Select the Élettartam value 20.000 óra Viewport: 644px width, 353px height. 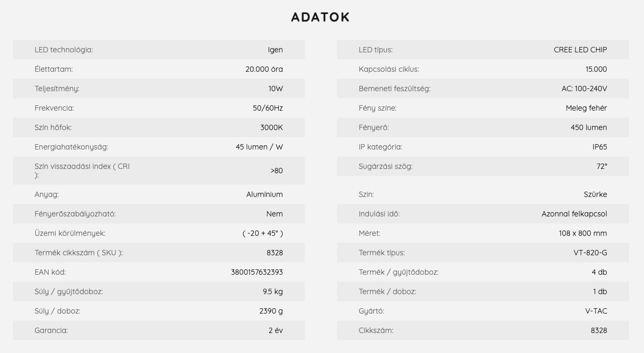[264, 69]
